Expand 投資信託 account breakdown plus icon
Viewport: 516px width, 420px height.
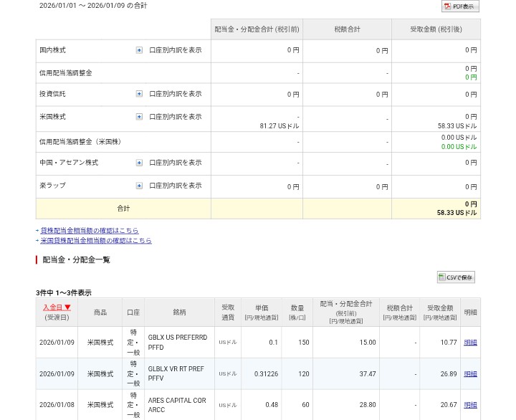pyautogui.click(x=139, y=94)
